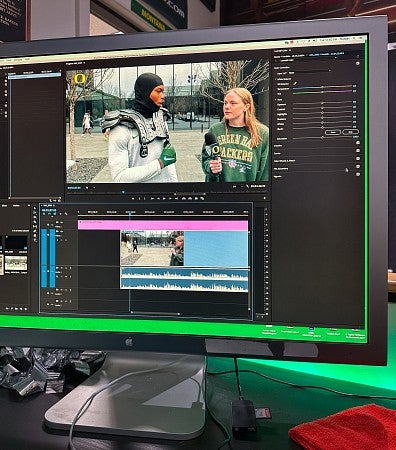The image size is (396, 450).
Task: Select the Selection tool in timeline toolbar
Action: (x=35, y=208)
